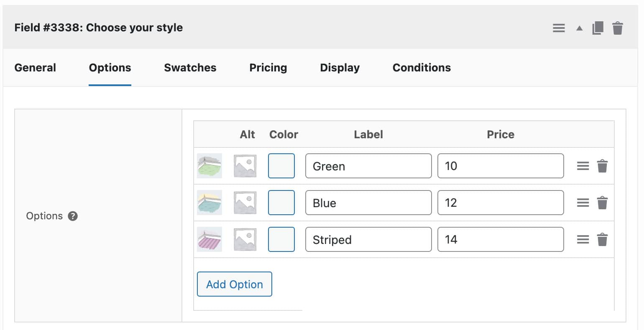Open the color swatch for the Green option

point(281,166)
